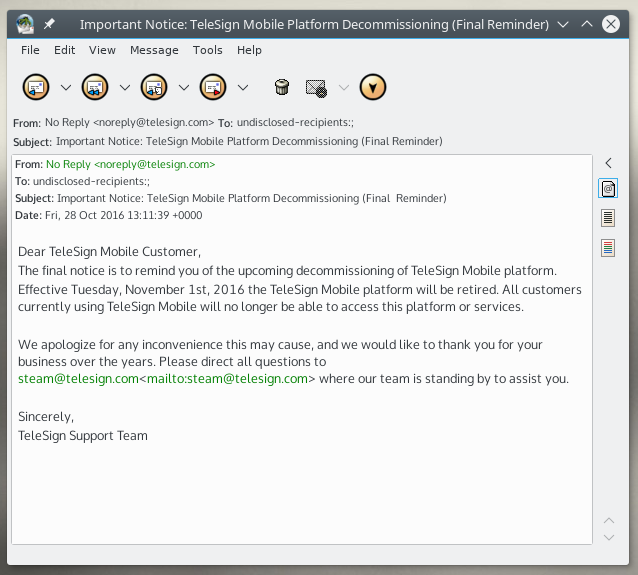Click the Reply to All icon

[x=95, y=87]
